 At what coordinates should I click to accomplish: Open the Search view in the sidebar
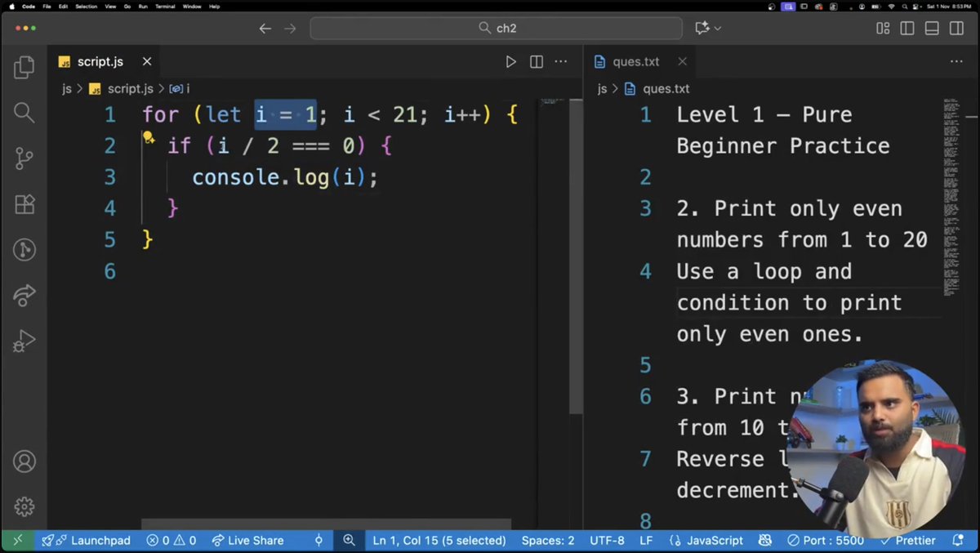pyautogui.click(x=24, y=113)
